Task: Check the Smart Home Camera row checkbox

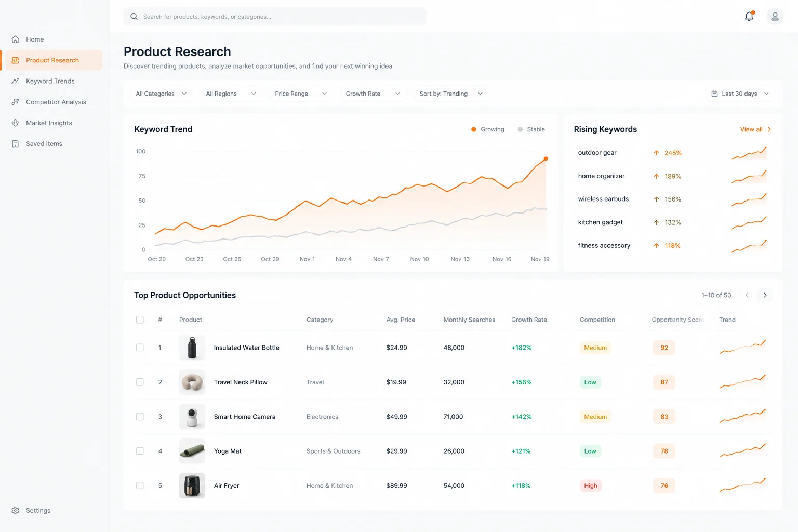Action: tap(140, 417)
